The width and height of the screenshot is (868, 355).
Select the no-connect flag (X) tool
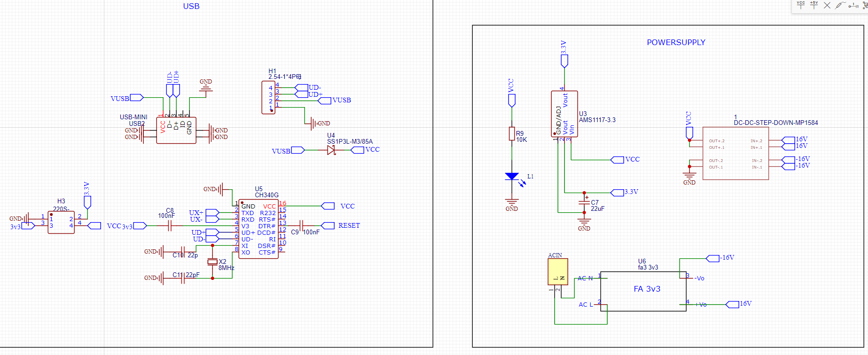point(827,5)
